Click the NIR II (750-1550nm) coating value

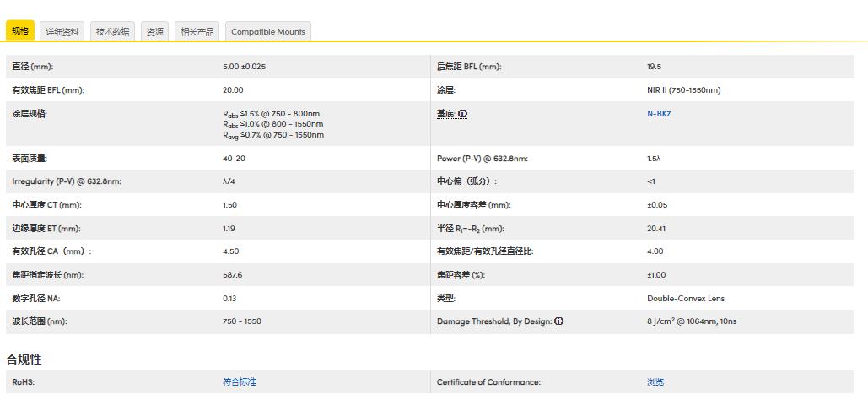pyautogui.click(x=683, y=90)
